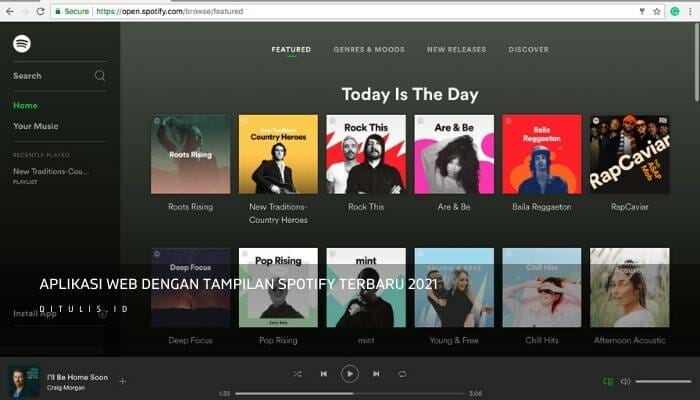Image resolution: width=700 pixels, height=400 pixels.
Task: Open the New Releases tab
Action: [456, 50]
